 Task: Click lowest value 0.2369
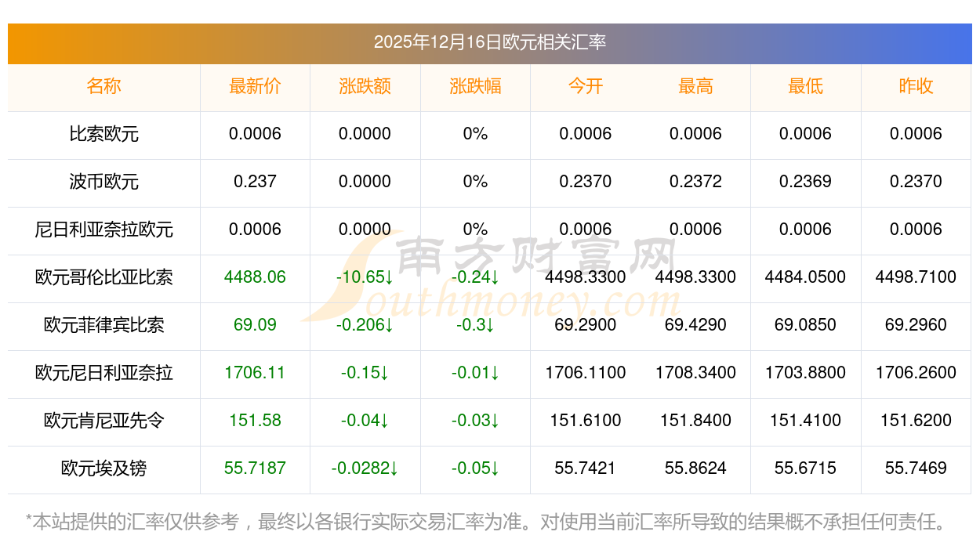pyautogui.click(x=805, y=182)
